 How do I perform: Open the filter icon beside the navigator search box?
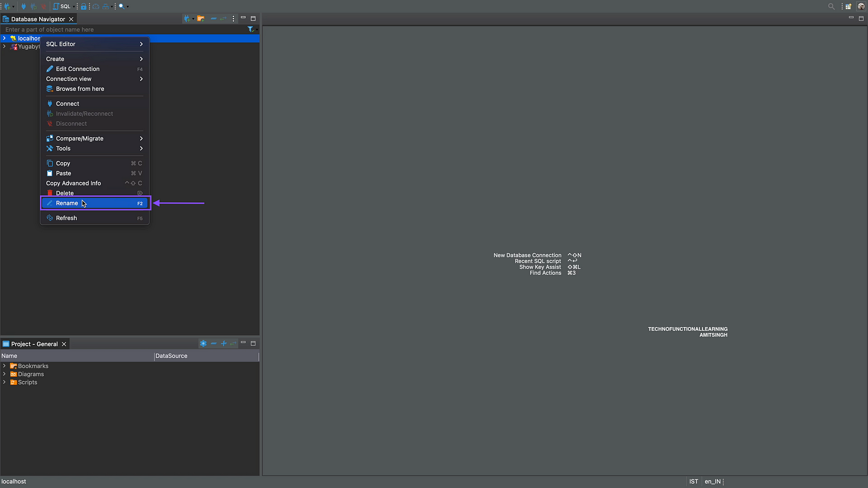[251, 29]
